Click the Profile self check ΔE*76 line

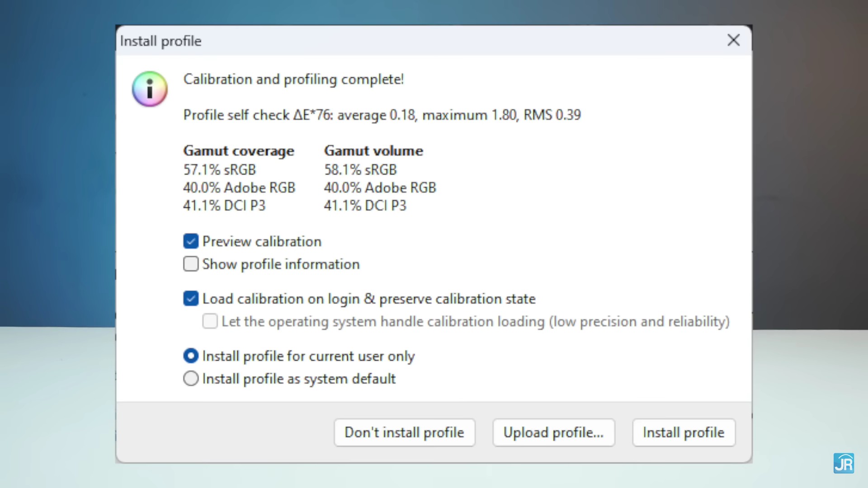(x=382, y=115)
